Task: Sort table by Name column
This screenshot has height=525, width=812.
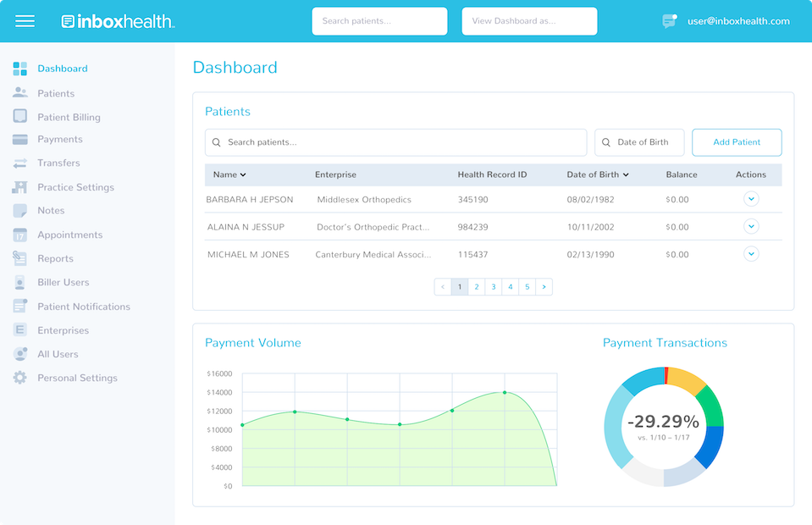Action: coord(229,175)
